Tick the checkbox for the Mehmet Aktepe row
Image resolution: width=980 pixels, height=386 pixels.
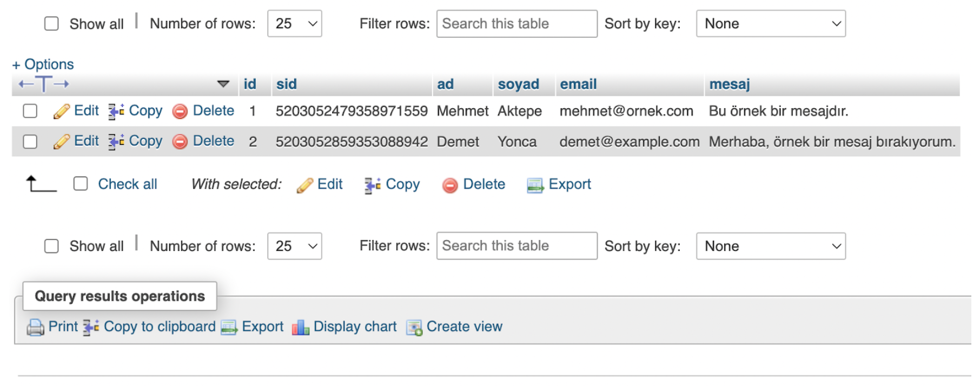tap(30, 111)
